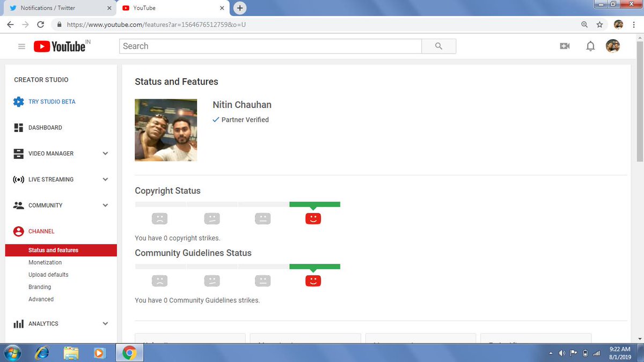
Task: Expand the Video Manager section
Action: 105,153
